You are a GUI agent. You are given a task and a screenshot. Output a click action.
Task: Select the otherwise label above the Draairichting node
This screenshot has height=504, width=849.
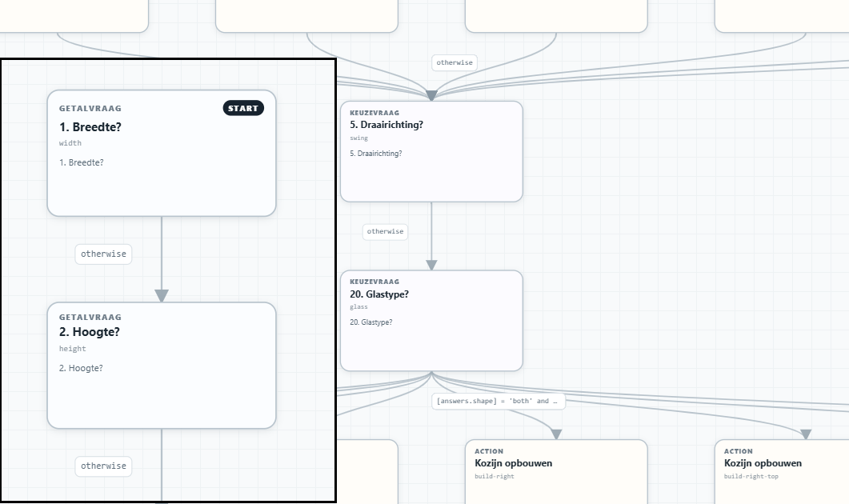tap(455, 62)
